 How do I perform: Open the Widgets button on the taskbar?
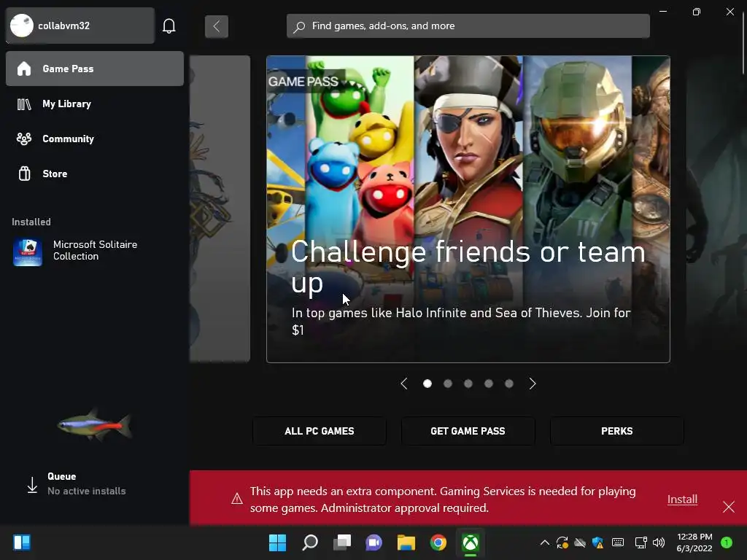click(22, 542)
